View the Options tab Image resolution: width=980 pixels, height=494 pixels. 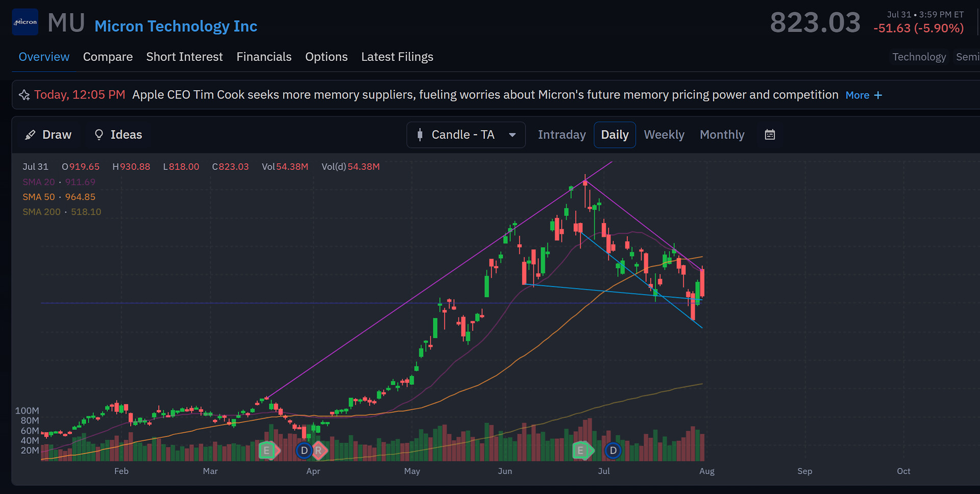[x=326, y=57]
